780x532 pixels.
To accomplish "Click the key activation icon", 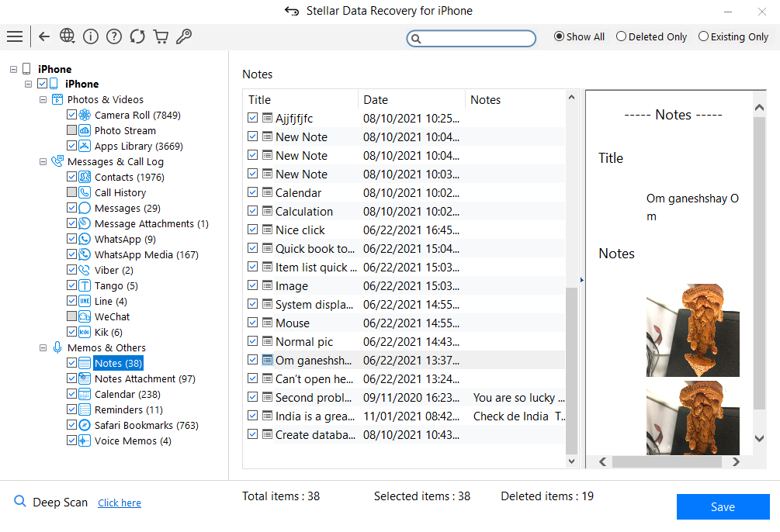I will (184, 36).
